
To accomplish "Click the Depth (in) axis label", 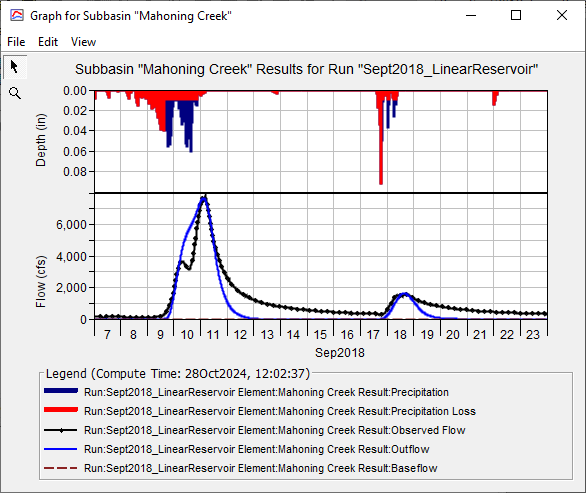I will [x=40, y=140].
